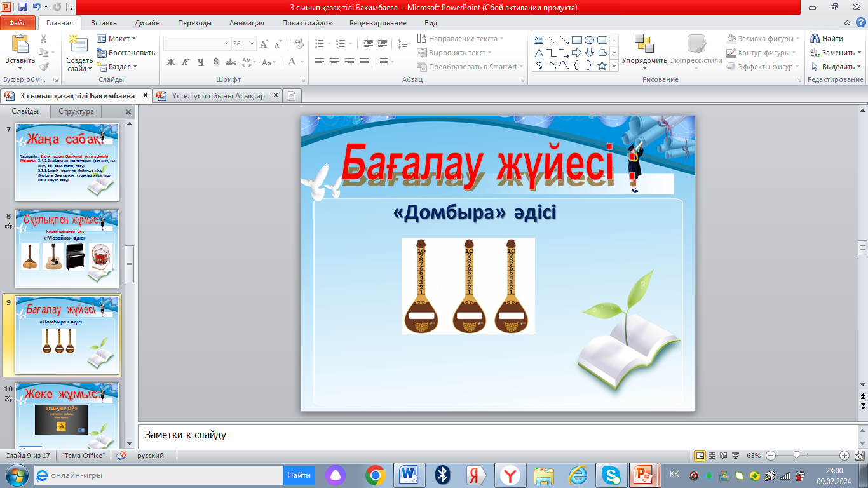The height and width of the screenshot is (488, 868).
Task: Click the Cut scissors icon
Action: [x=43, y=39]
